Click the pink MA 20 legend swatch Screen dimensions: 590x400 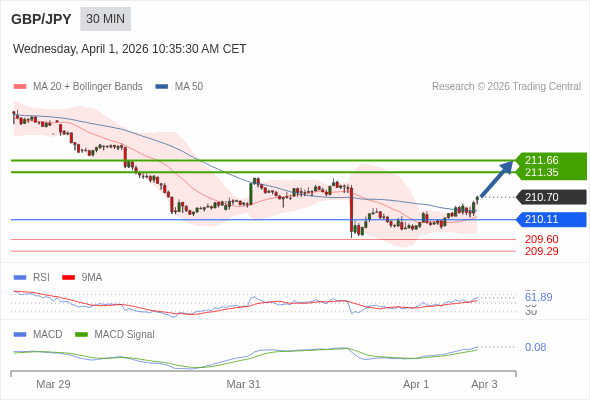(x=20, y=87)
